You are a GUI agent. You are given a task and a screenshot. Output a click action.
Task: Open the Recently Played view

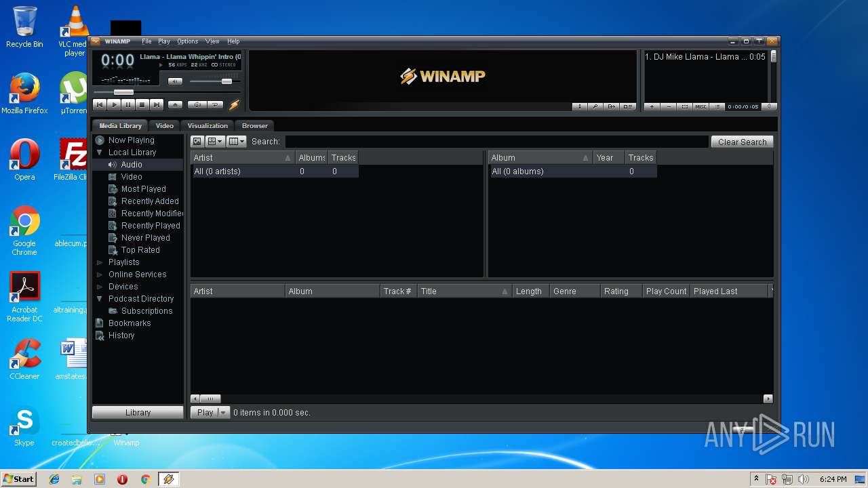tap(151, 226)
